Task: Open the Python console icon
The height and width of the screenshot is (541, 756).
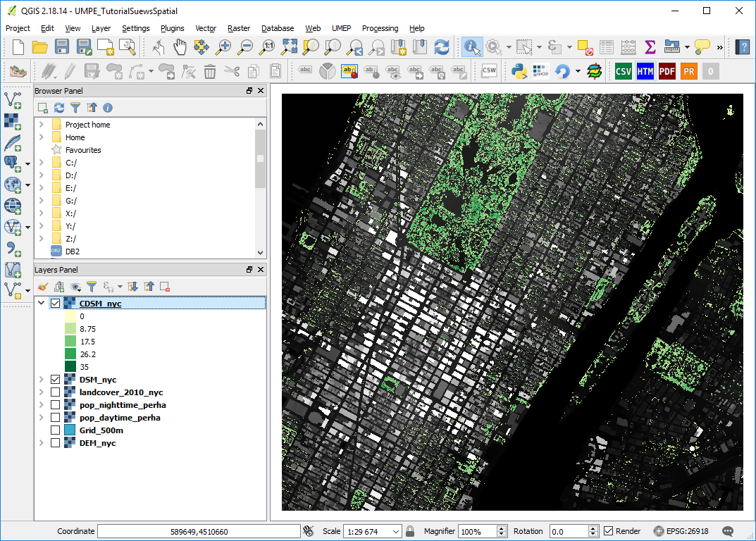Action: point(519,71)
